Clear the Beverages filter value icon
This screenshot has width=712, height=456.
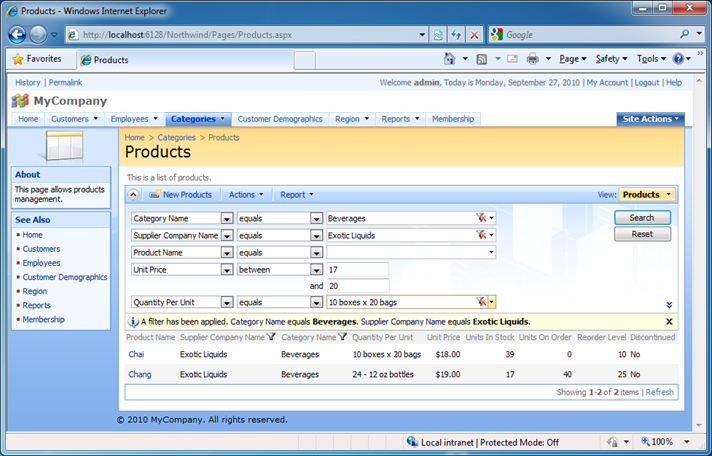(481, 218)
